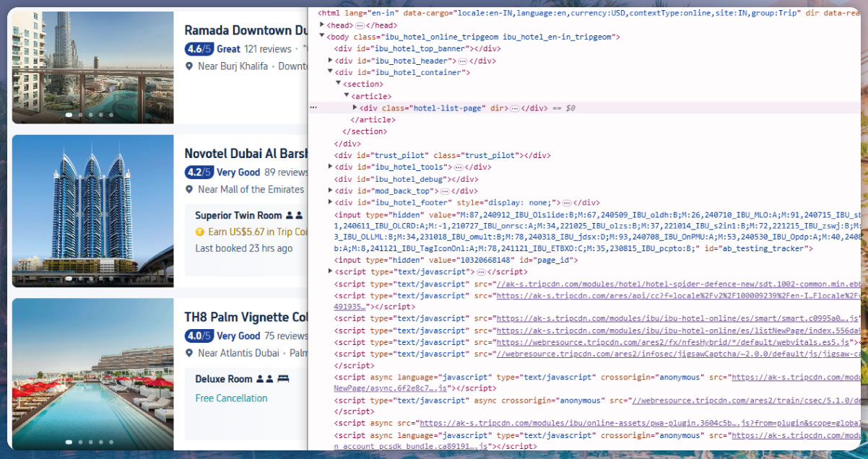Click the ellipsis inside the ibu_hotel_tools div
Image resolution: width=868 pixels, height=459 pixels.
tap(459, 167)
